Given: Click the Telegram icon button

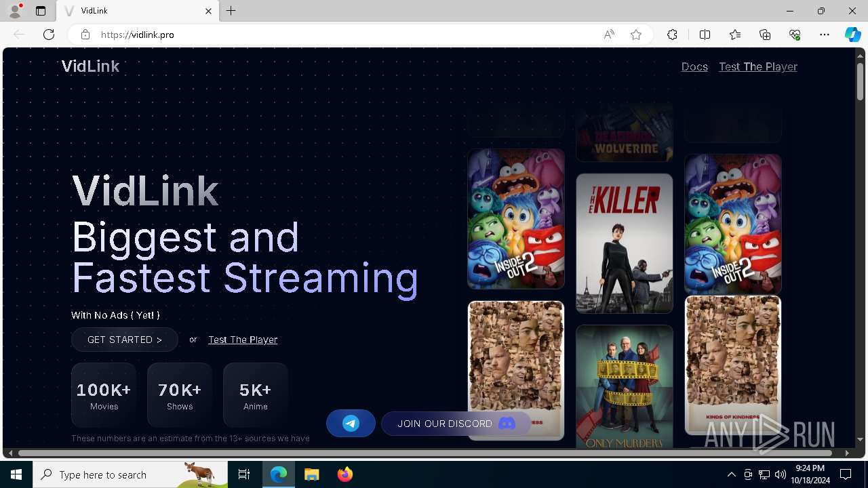Looking at the screenshot, I should pos(351,424).
